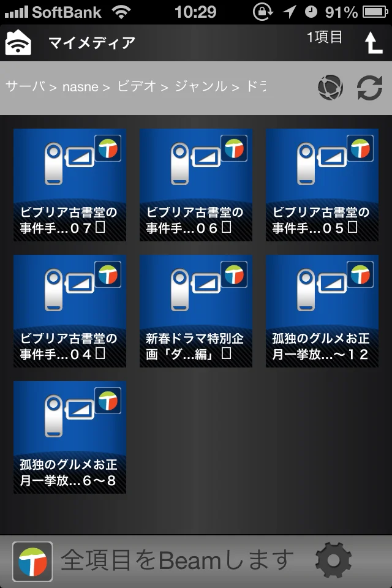Open video 孤独のグルメお正月一挙放…〜12

322,311
